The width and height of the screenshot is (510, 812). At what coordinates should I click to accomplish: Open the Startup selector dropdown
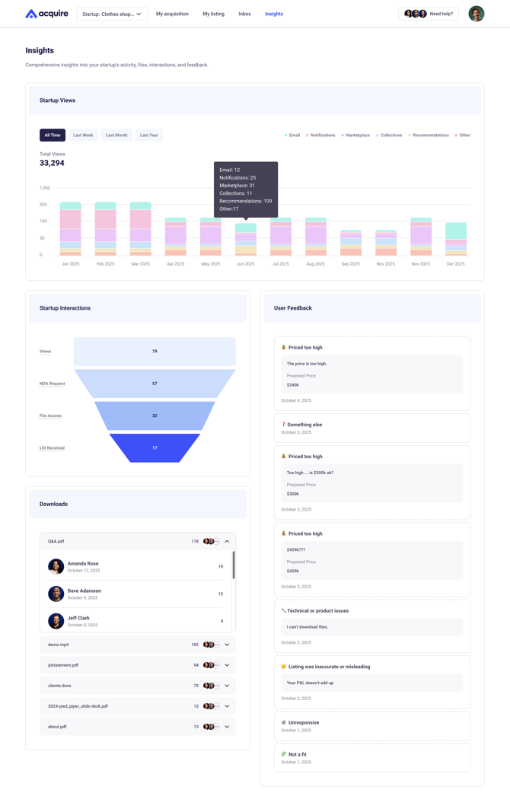[112, 14]
